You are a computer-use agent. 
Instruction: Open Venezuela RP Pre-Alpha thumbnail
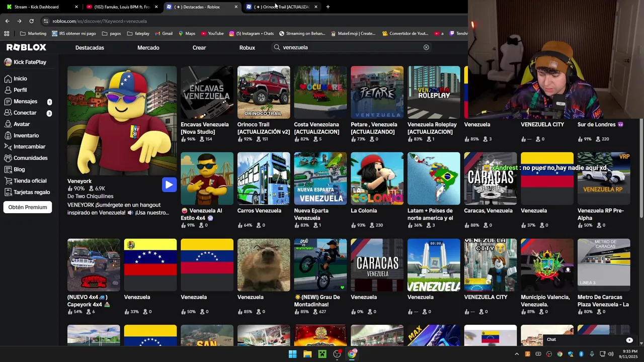coord(604,178)
